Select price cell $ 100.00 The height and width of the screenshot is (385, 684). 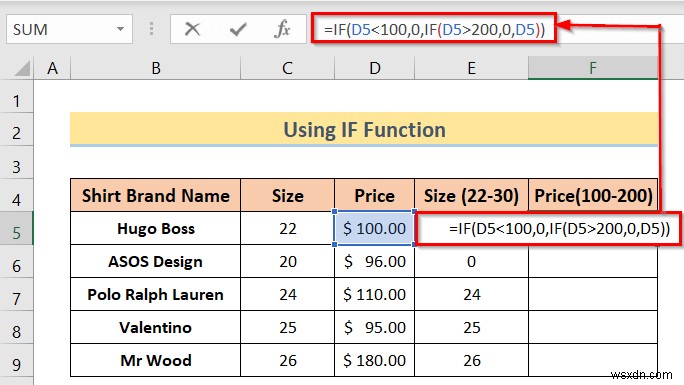(375, 228)
